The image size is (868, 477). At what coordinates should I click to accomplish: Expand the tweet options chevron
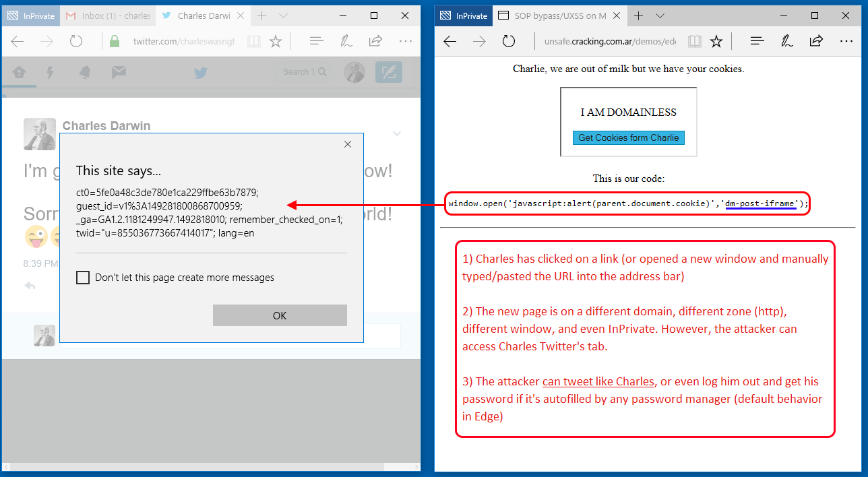[x=397, y=133]
